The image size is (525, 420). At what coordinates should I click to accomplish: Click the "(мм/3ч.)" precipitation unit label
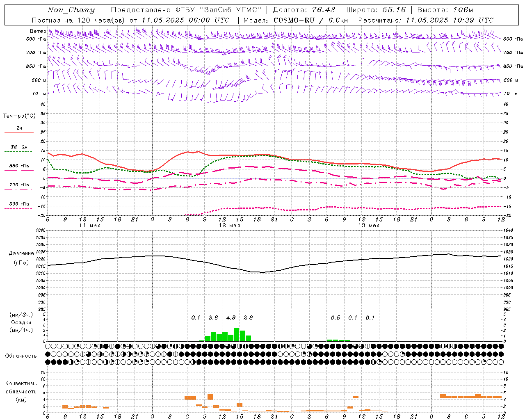point(21,315)
